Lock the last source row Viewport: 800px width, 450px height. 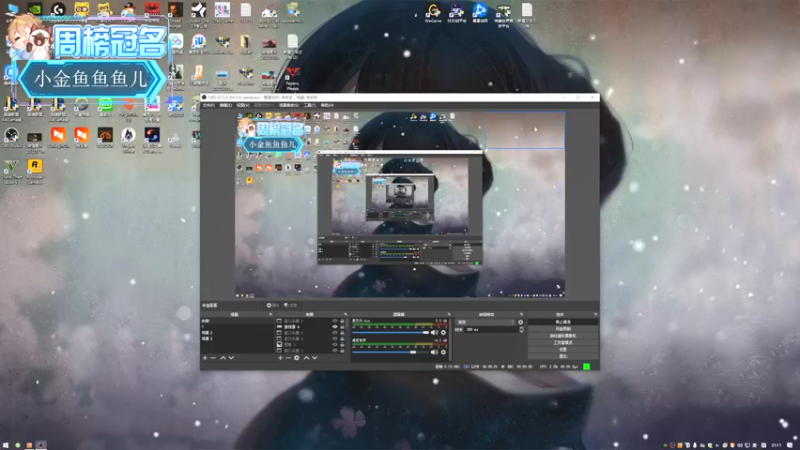(x=342, y=351)
